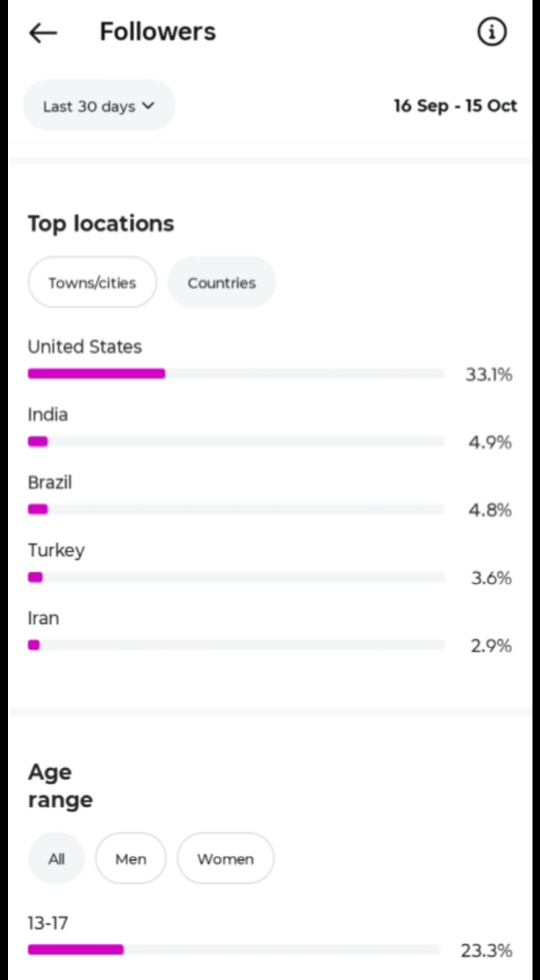Click the India percentage bar
Screen dimensions: 540x980
pos(236,442)
